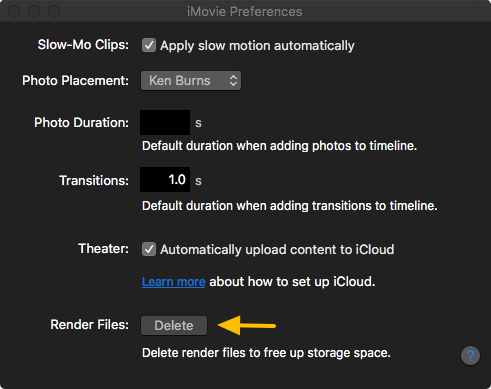The image size is (491, 389).
Task: Close the iMovie Preferences window
Action: [x=14, y=11]
